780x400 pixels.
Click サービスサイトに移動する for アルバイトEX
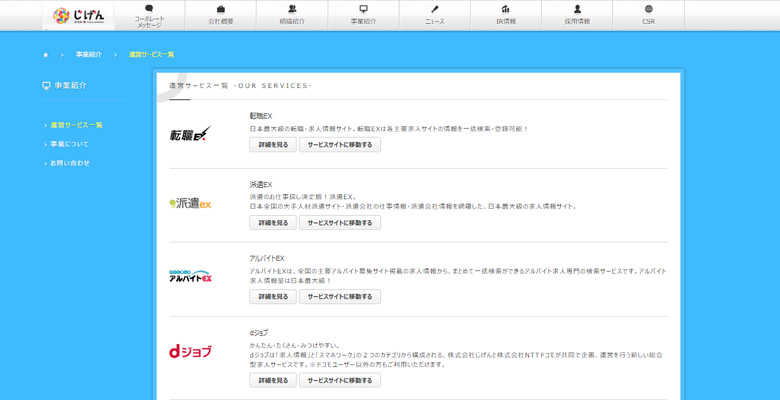340,297
